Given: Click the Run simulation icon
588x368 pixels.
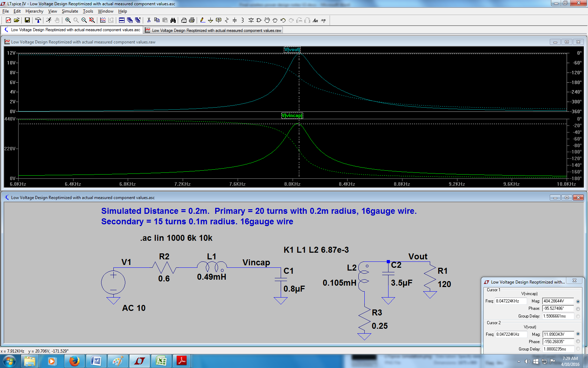Looking at the screenshot, I should [x=48, y=20].
